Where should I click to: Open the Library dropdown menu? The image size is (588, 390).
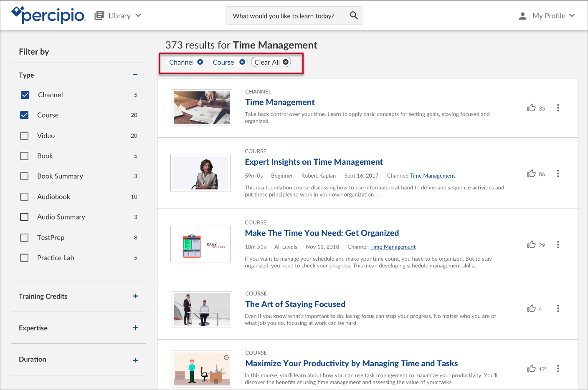coord(118,16)
